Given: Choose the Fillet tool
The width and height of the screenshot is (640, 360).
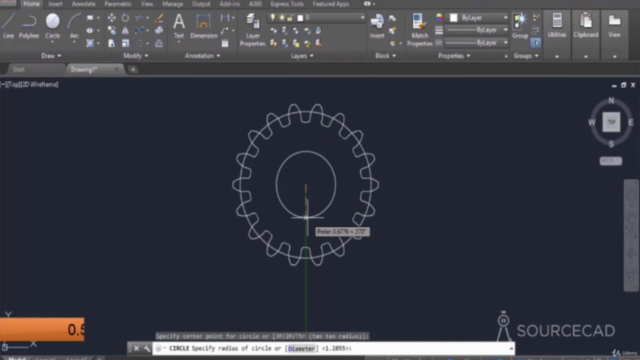Looking at the screenshot, I should click(x=139, y=31).
